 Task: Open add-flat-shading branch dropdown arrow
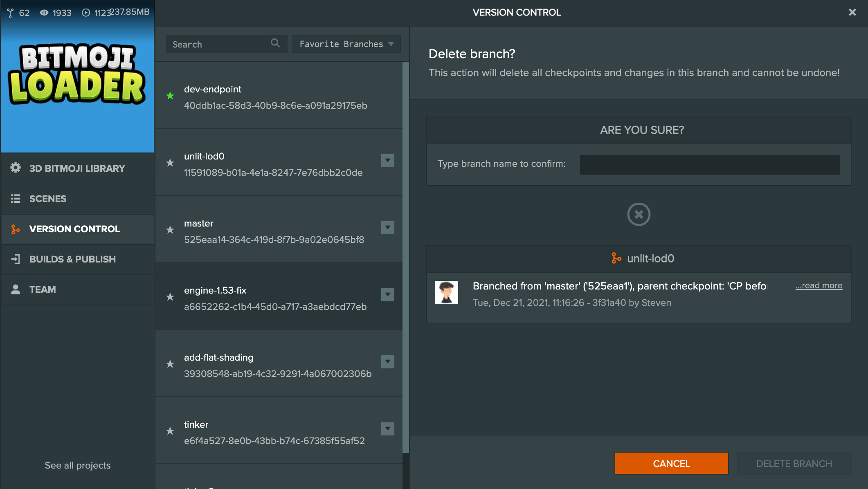pos(387,361)
